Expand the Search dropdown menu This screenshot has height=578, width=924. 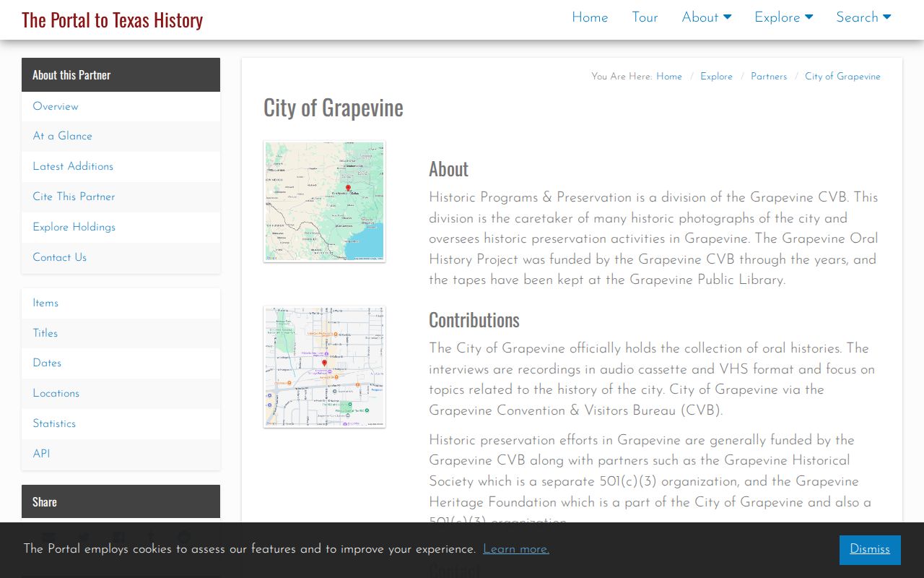click(x=863, y=17)
